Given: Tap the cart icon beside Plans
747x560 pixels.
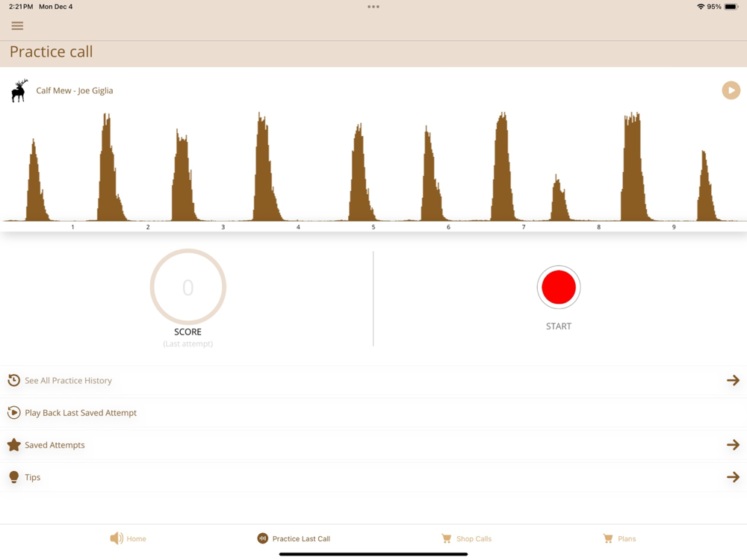Looking at the screenshot, I should pos(608,538).
